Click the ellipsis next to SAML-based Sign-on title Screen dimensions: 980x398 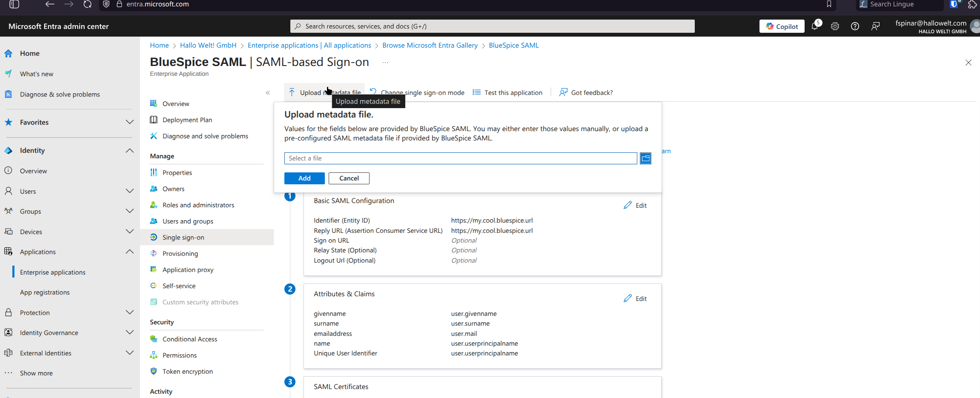385,63
